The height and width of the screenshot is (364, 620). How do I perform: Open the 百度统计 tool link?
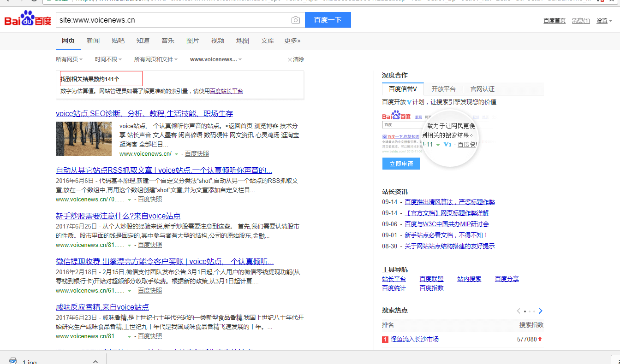(394, 288)
